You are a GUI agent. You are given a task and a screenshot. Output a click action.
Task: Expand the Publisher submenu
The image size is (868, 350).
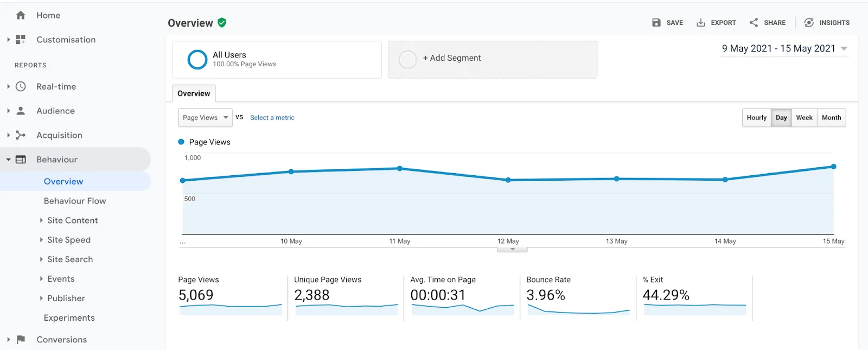pyautogui.click(x=41, y=298)
